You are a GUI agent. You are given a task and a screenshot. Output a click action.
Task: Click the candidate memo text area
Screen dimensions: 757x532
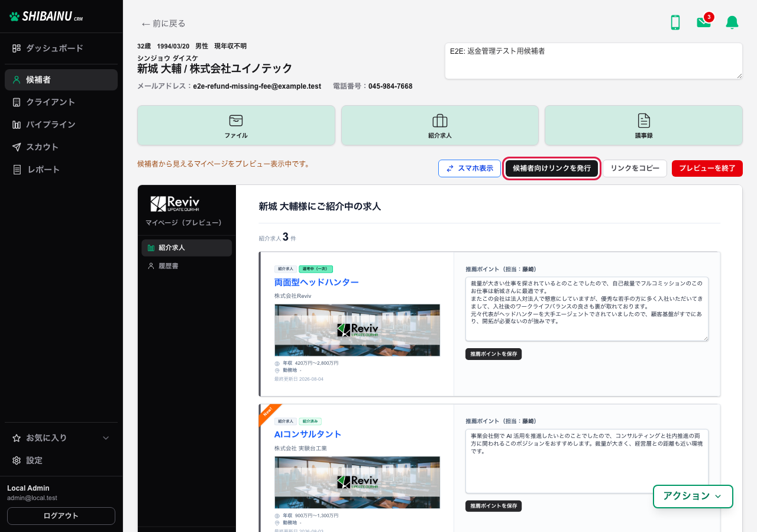594,61
